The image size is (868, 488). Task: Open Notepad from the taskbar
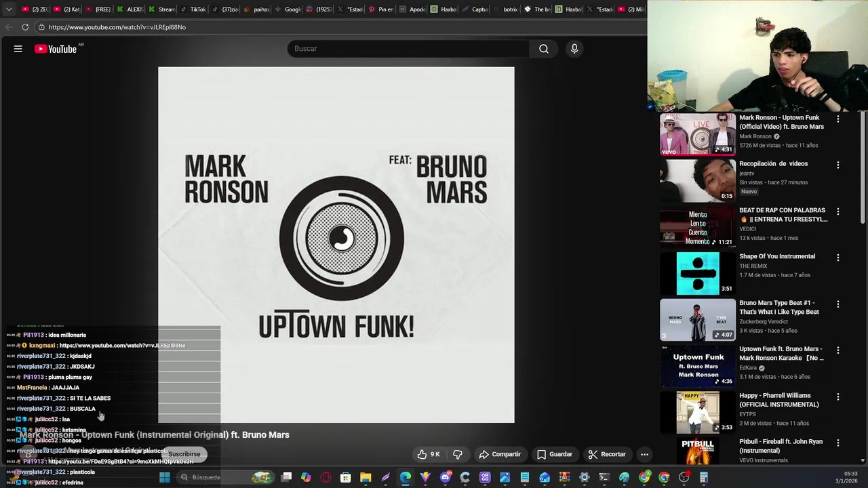click(525, 477)
